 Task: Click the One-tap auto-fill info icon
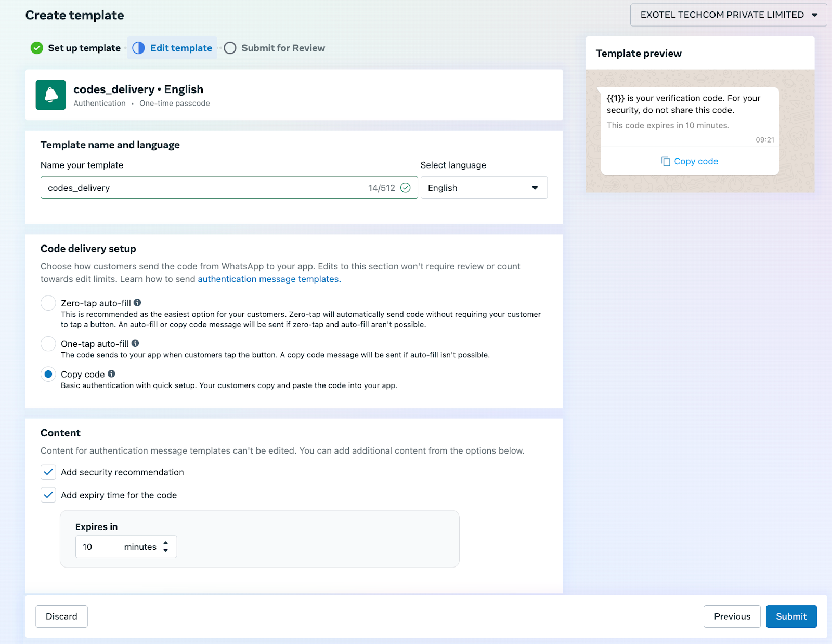(135, 343)
